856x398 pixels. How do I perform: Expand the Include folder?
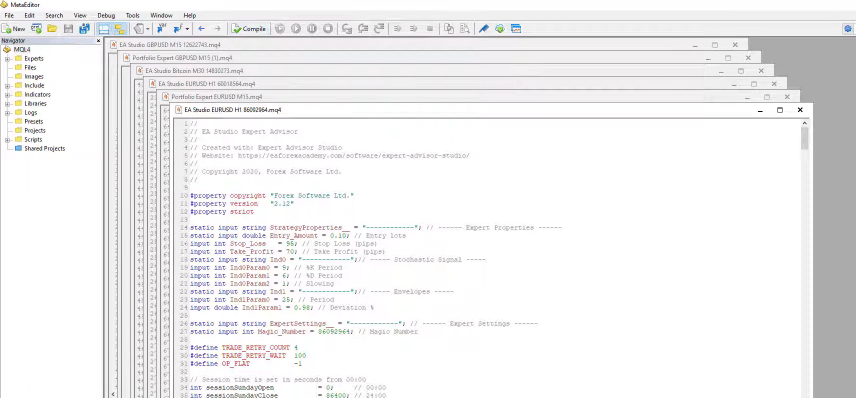8,86
